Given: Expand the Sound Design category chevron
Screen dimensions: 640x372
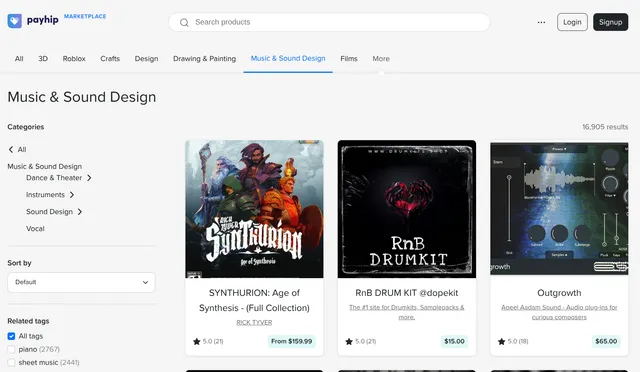Looking at the screenshot, I should [x=80, y=212].
